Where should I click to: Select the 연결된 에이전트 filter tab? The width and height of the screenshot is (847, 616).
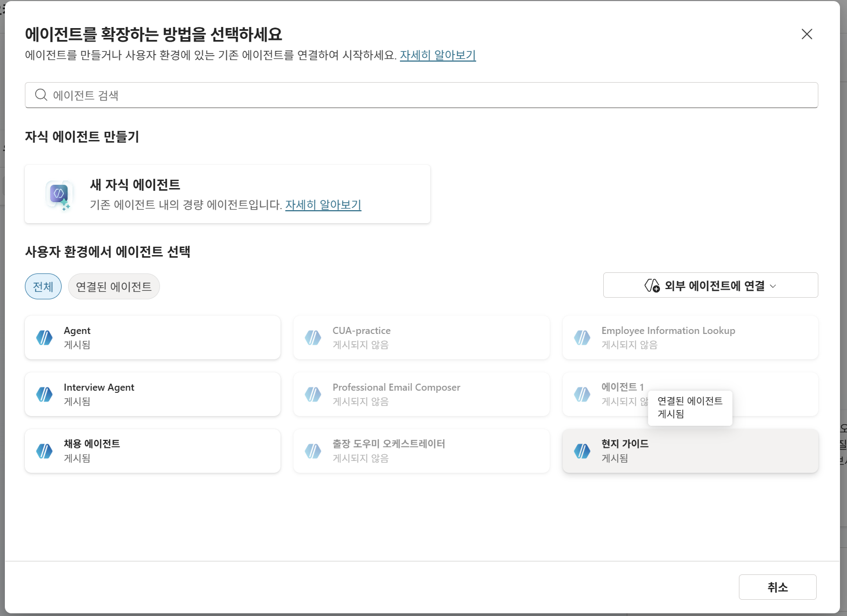point(114,286)
